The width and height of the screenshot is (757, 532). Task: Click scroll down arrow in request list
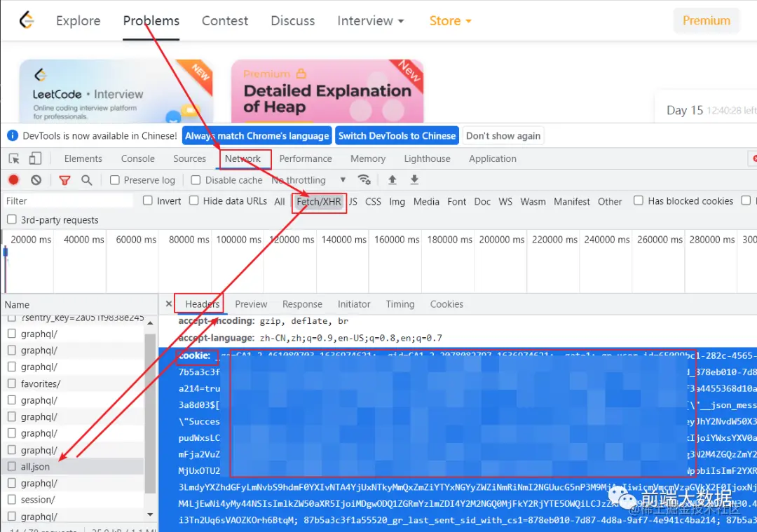tap(150, 514)
